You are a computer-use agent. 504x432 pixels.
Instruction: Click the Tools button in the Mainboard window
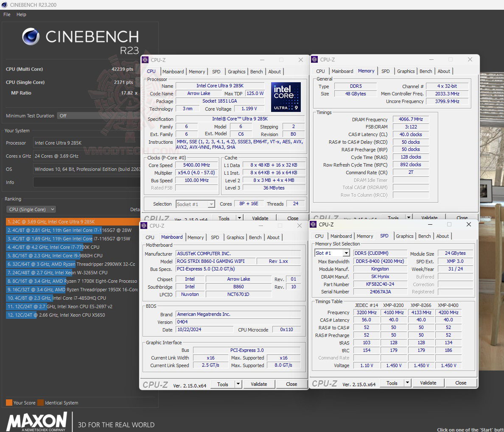click(223, 384)
